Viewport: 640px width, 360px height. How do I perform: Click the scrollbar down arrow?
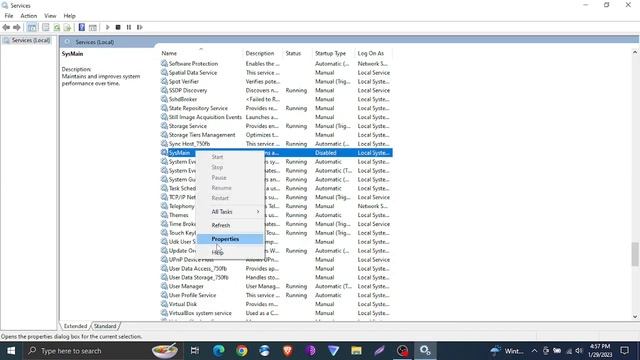[635, 317]
